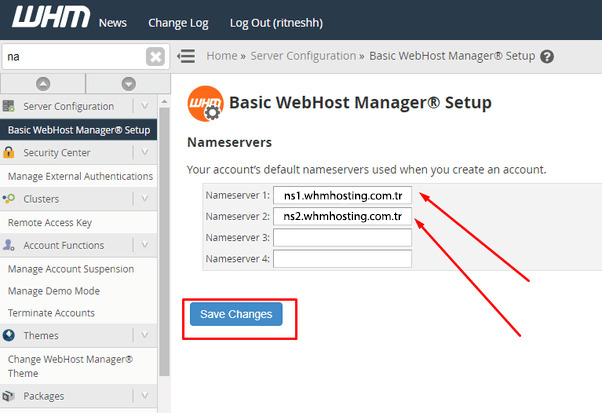Select Basic WebHost Manager Setup sidebar item
The height and width of the screenshot is (413, 602).
click(x=78, y=130)
